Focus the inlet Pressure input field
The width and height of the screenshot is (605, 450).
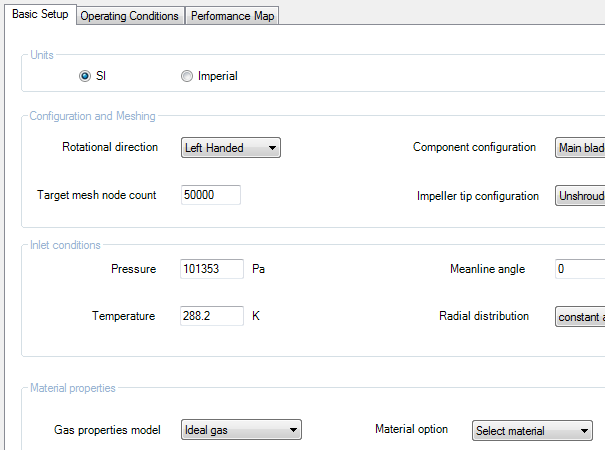(212, 269)
